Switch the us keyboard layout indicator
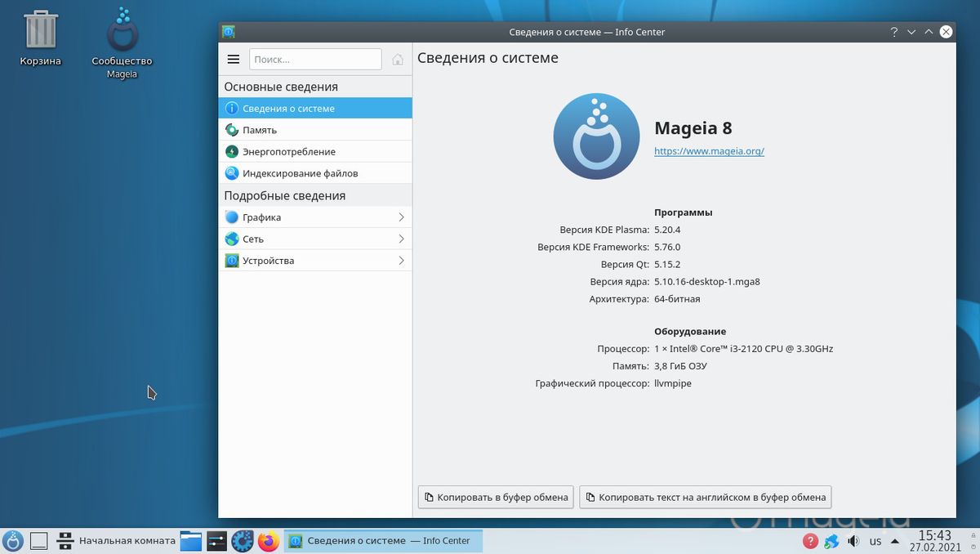Viewport: 980px width, 554px height. point(875,541)
